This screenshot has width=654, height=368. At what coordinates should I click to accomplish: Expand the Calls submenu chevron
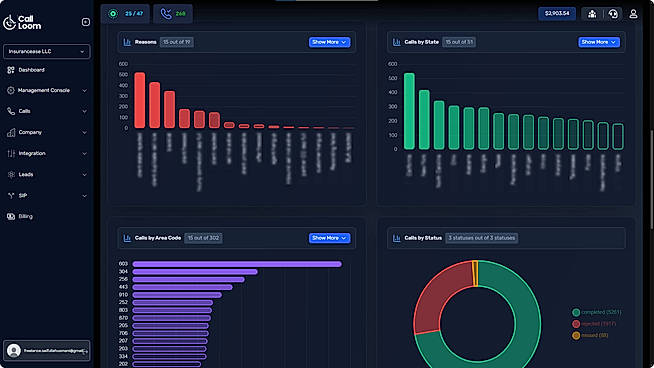click(84, 111)
